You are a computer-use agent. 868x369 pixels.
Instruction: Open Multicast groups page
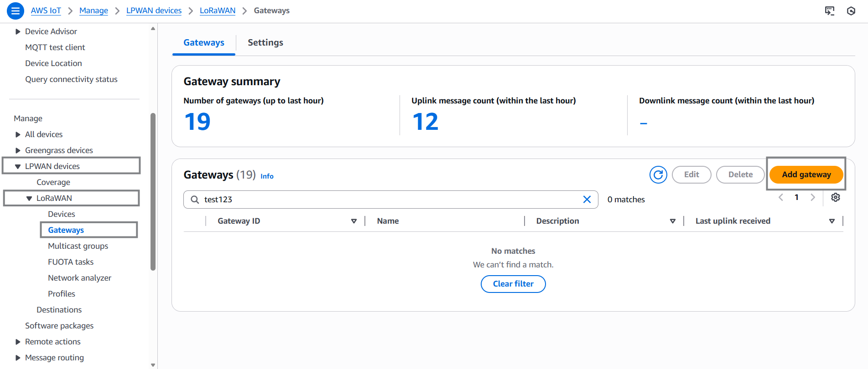[78, 246]
